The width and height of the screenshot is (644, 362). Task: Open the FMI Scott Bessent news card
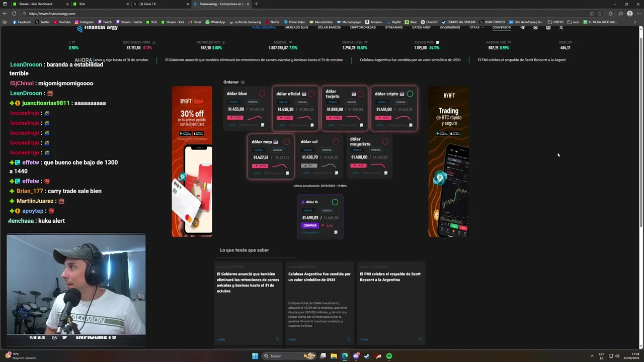tap(391, 303)
